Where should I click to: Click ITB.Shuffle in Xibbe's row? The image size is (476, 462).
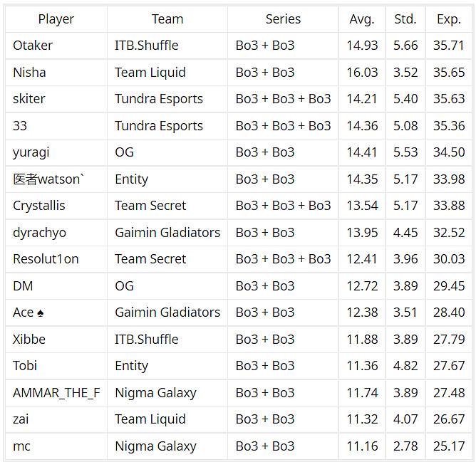point(147,340)
